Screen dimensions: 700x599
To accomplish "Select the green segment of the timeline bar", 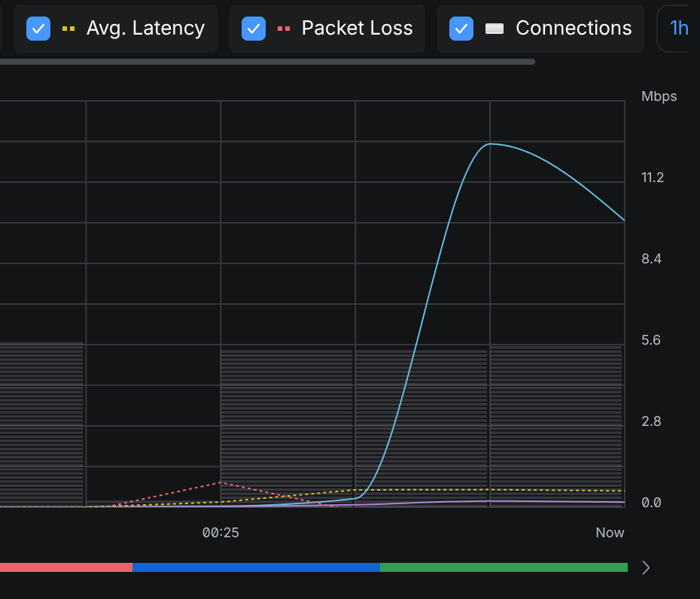I will pyautogui.click(x=504, y=567).
